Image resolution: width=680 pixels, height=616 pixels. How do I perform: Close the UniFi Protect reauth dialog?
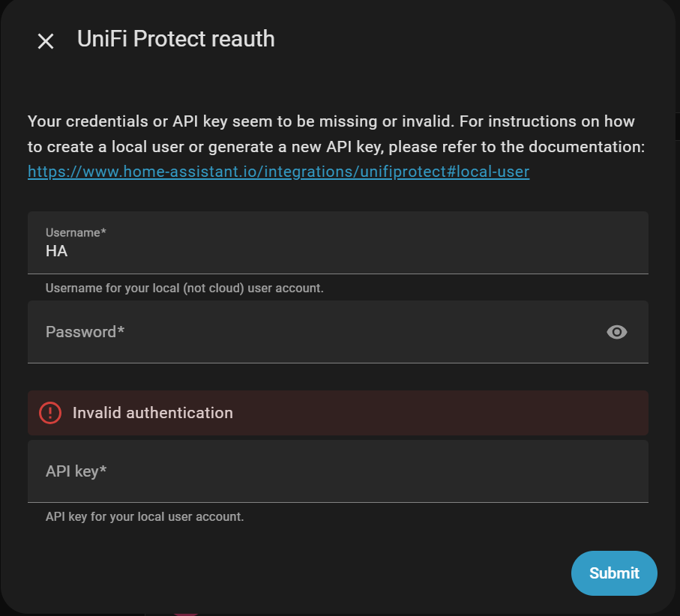[46, 41]
